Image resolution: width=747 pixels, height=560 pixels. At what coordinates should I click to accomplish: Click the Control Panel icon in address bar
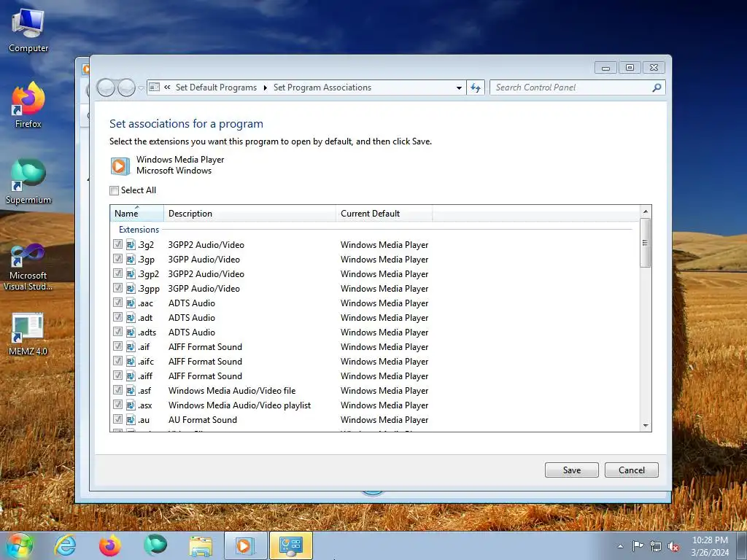click(155, 87)
